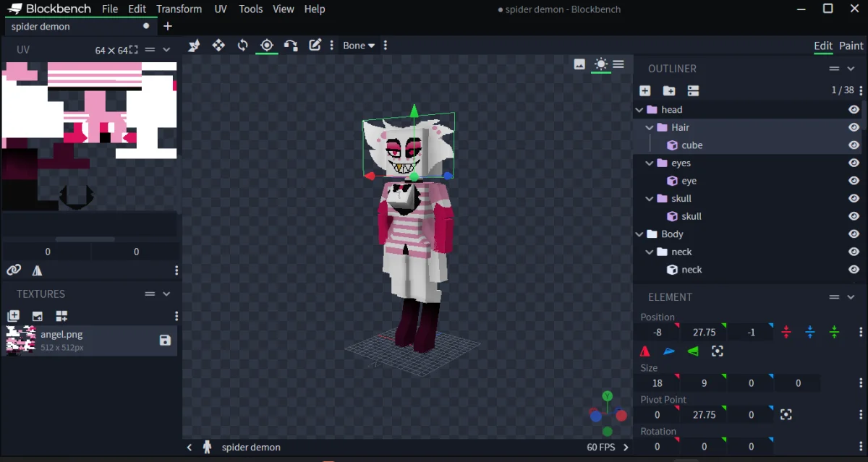Center position on blue Z axis

(810, 333)
